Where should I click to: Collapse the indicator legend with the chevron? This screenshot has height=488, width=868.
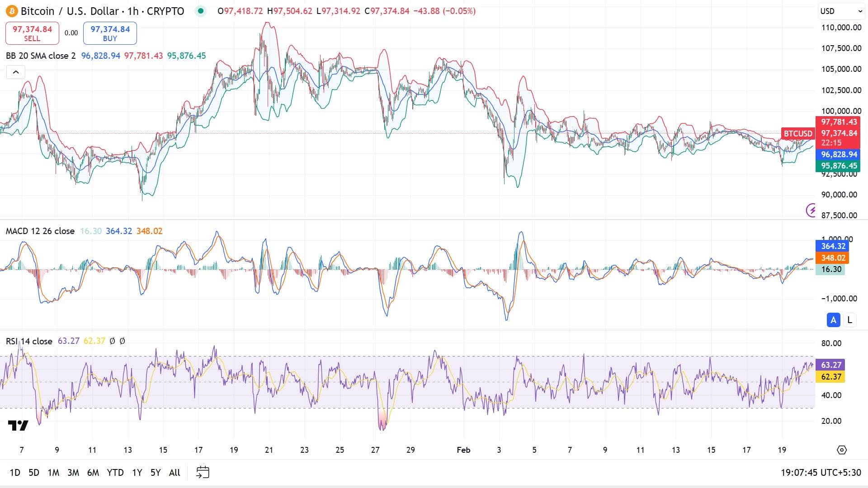pyautogui.click(x=16, y=72)
